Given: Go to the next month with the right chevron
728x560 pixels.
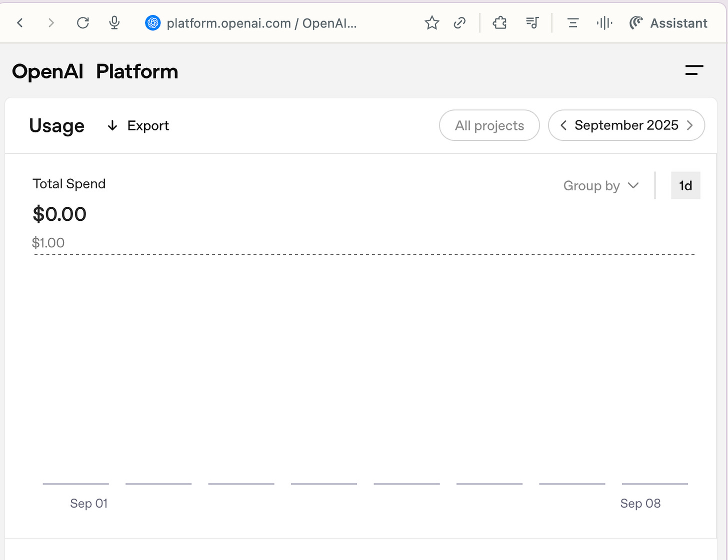Looking at the screenshot, I should coord(690,125).
